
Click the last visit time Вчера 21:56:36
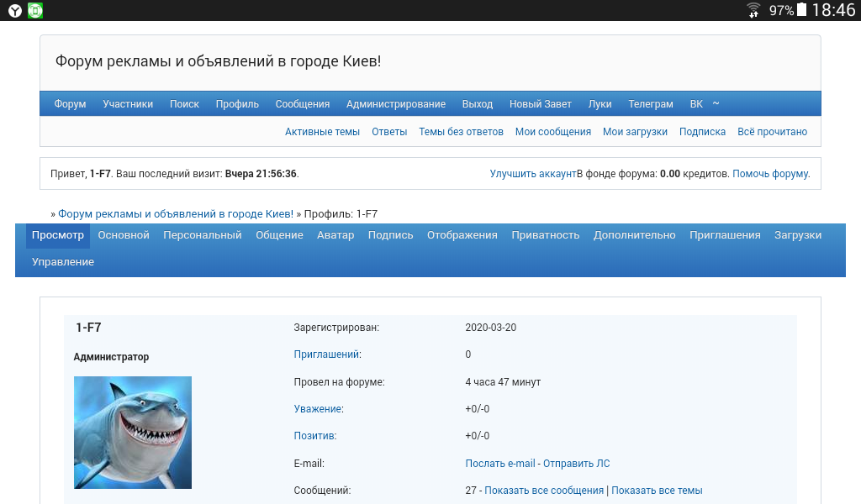pyautogui.click(x=261, y=174)
